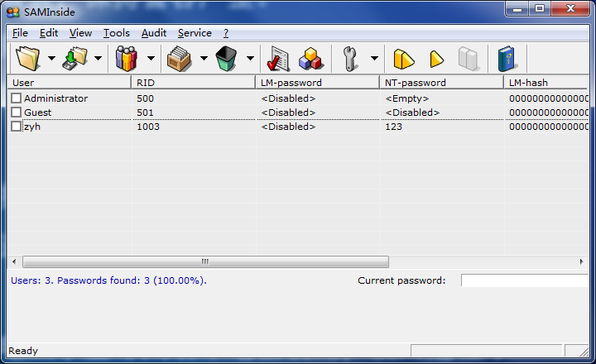The image size is (596, 364).
Task: Open the Edit menu
Action: 49,33
